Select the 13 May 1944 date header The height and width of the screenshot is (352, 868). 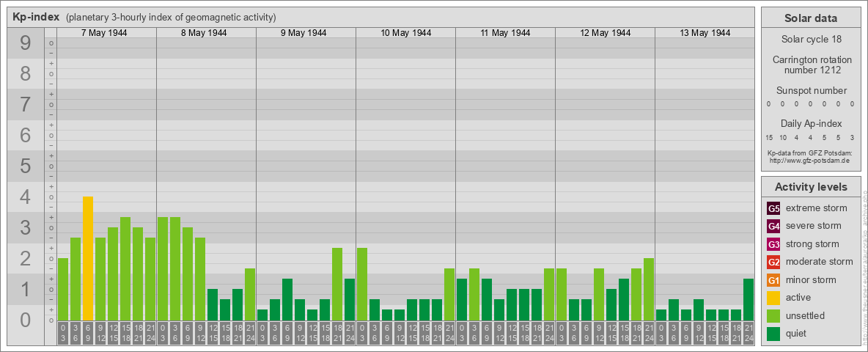(705, 33)
